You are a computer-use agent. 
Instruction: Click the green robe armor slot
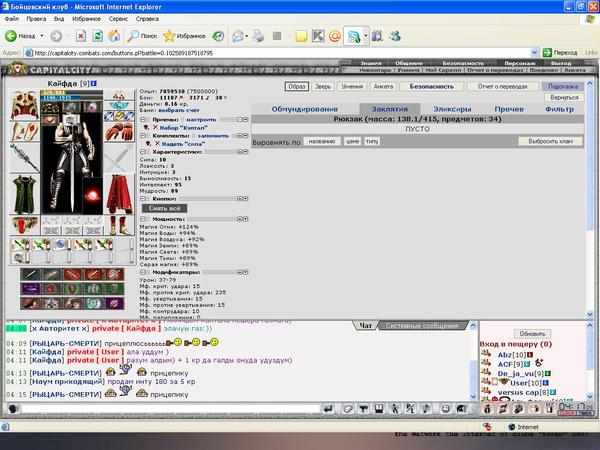pos(24,194)
